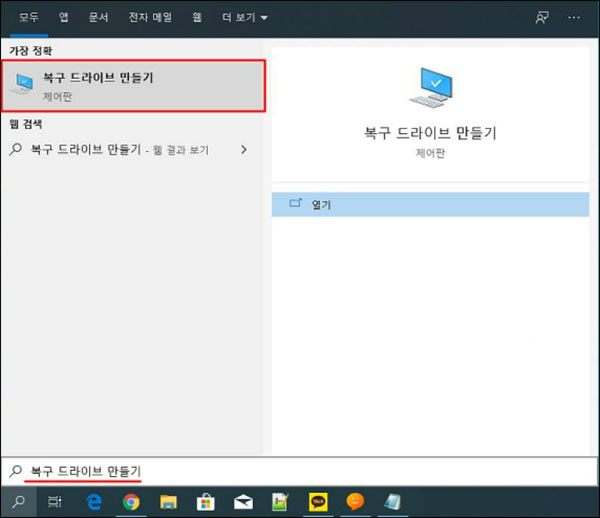
Task: Open the orange smiley chat app on taskbar
Action: tap(355, 502)
